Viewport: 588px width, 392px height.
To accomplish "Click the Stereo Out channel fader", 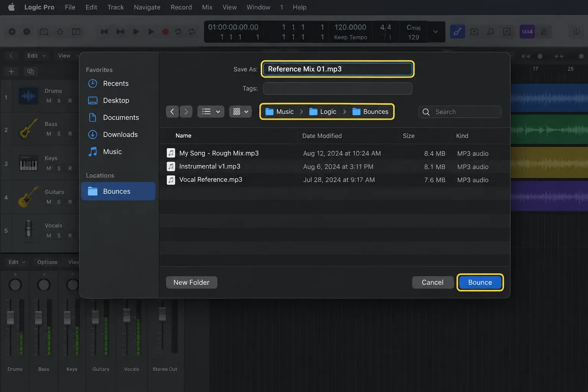I will click(162, 314).
